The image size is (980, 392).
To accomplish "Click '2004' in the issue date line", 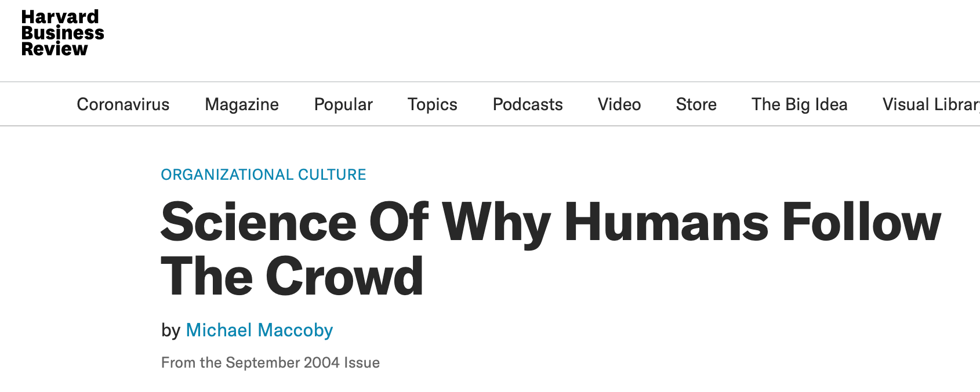I will tap(322, 362).
